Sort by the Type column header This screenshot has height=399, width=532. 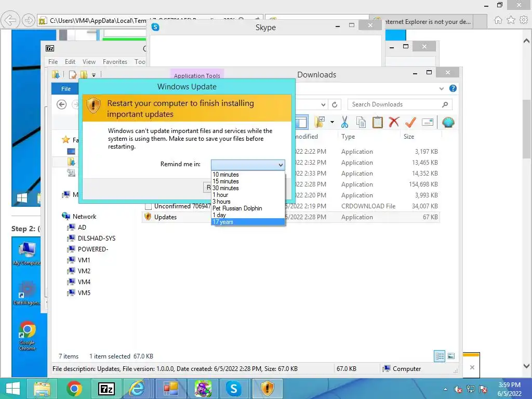[x=348, y=137]
